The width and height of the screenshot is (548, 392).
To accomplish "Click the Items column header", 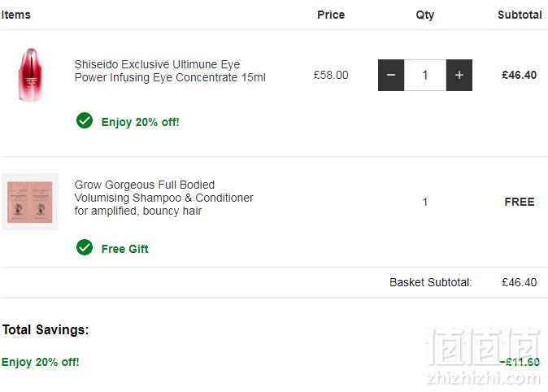I will coord(16,15).
